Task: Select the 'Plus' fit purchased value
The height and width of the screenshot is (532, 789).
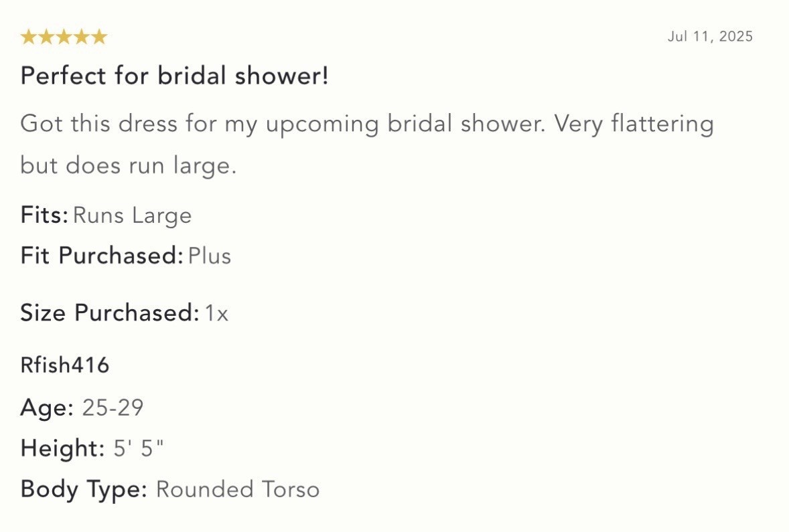Action: point(210,256)
